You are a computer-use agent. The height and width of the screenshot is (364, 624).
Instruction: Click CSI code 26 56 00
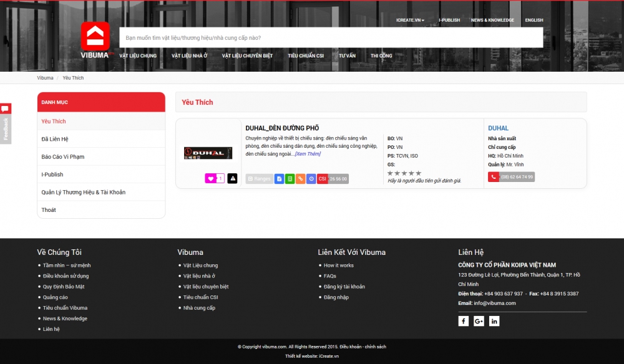(x=338, y=179)
